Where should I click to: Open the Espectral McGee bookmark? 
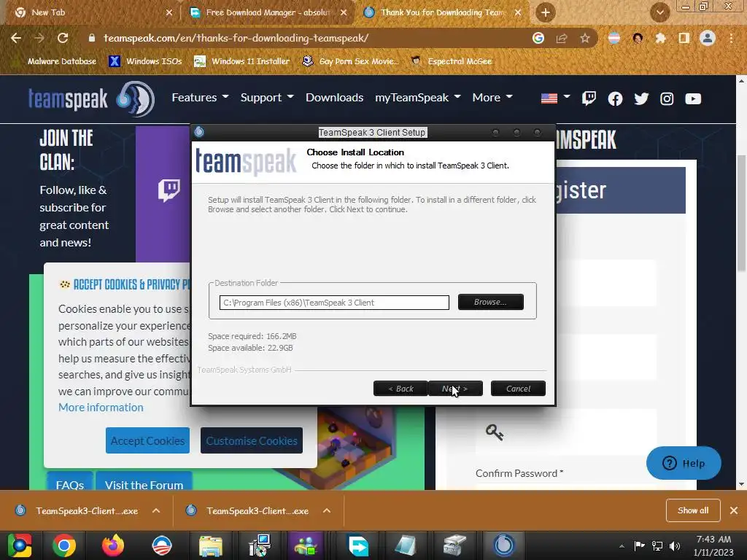pos(452,61)
